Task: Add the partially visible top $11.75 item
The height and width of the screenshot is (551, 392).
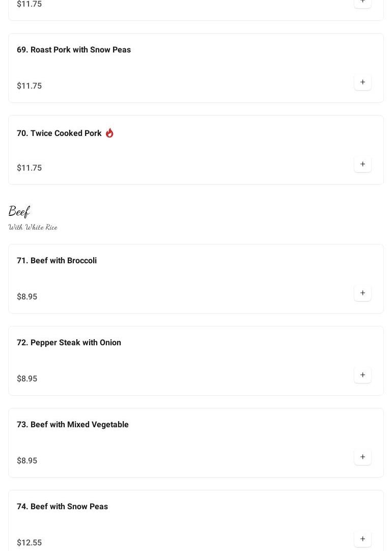Action: [362, 2]
